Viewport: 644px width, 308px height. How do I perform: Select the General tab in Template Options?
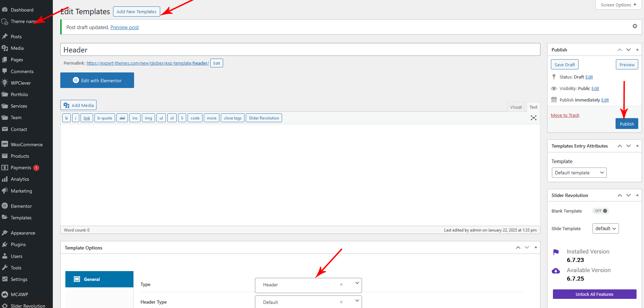[99, 279]
